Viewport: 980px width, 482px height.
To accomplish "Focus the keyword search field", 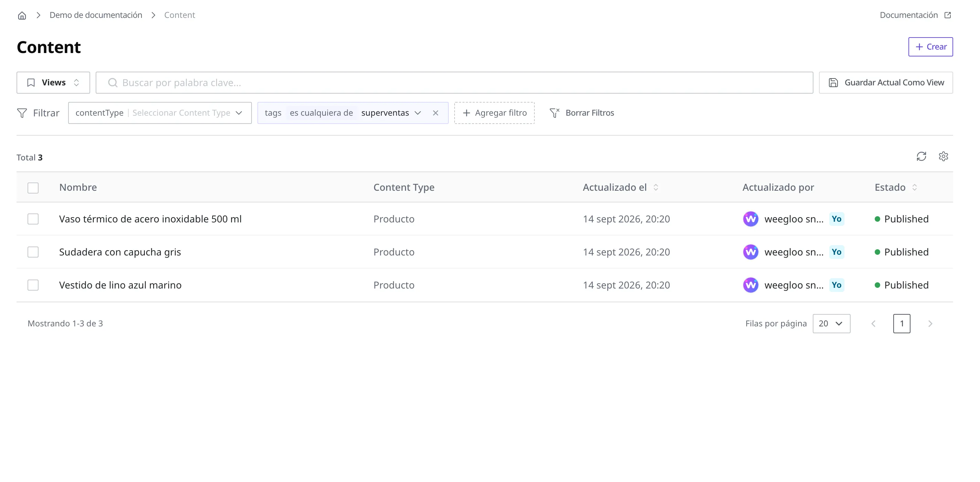I will 454,83.
